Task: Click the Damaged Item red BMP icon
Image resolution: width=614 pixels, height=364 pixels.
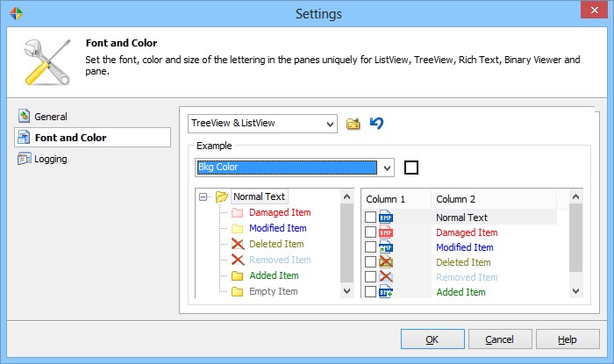Action: [x=386, y=232]
